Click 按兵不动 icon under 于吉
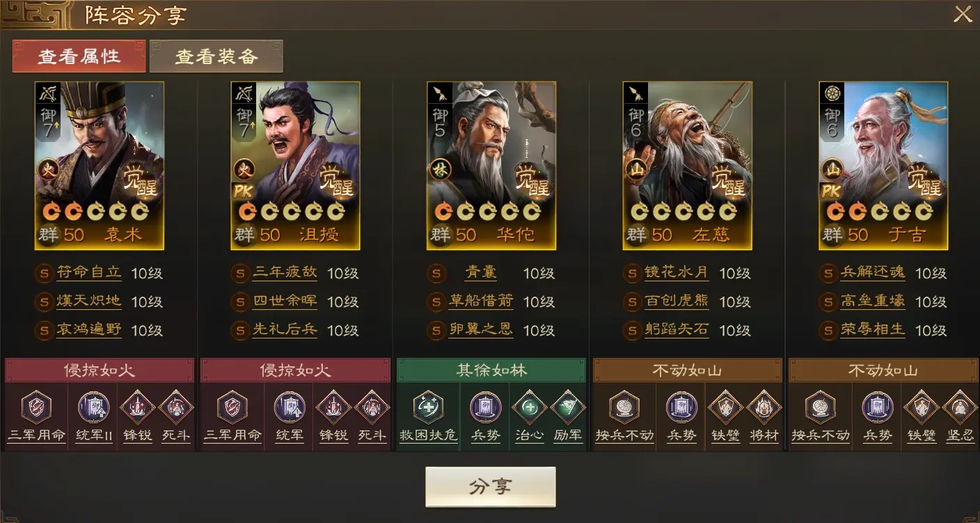 [x=821, y=408]
